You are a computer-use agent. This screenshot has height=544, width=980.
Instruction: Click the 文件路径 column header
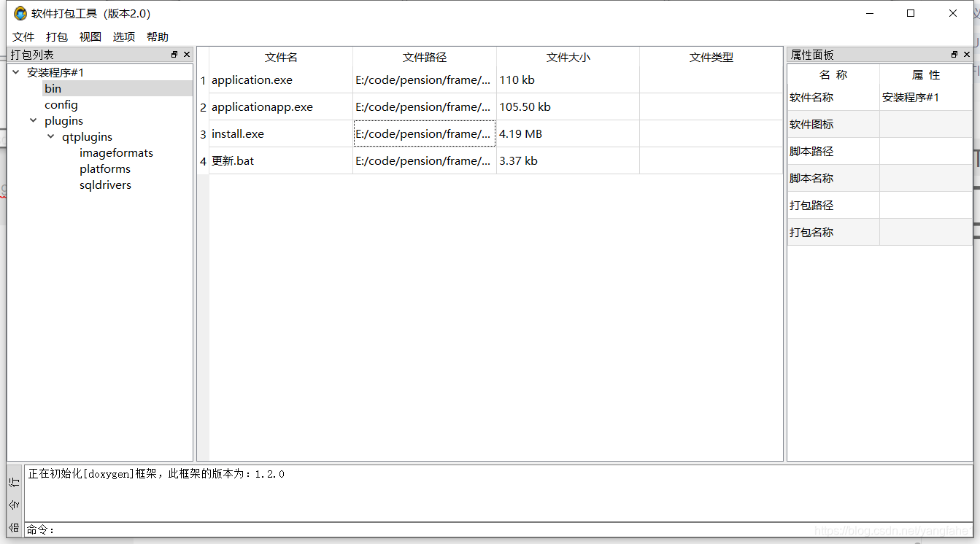(x=425, y=57)
